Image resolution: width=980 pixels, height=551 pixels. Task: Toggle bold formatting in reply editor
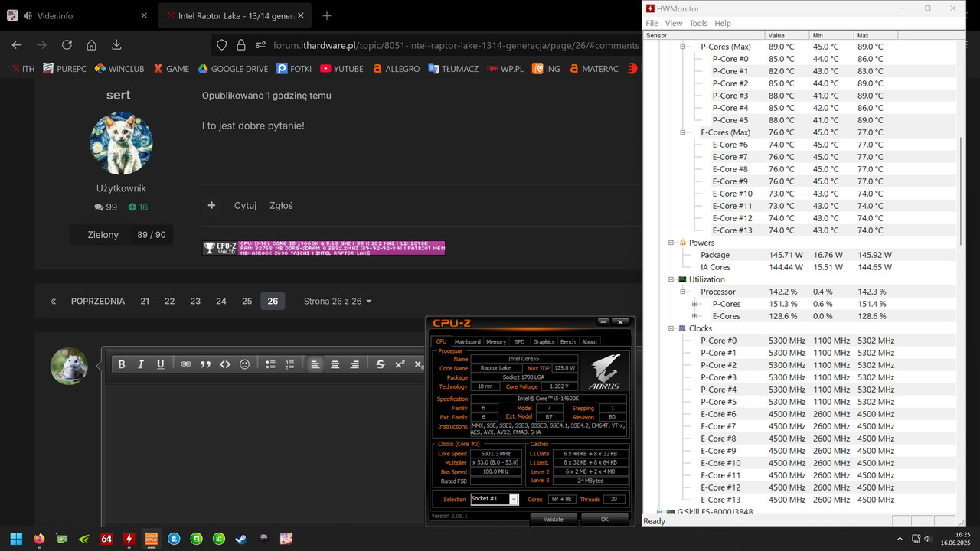click(121, 364)
